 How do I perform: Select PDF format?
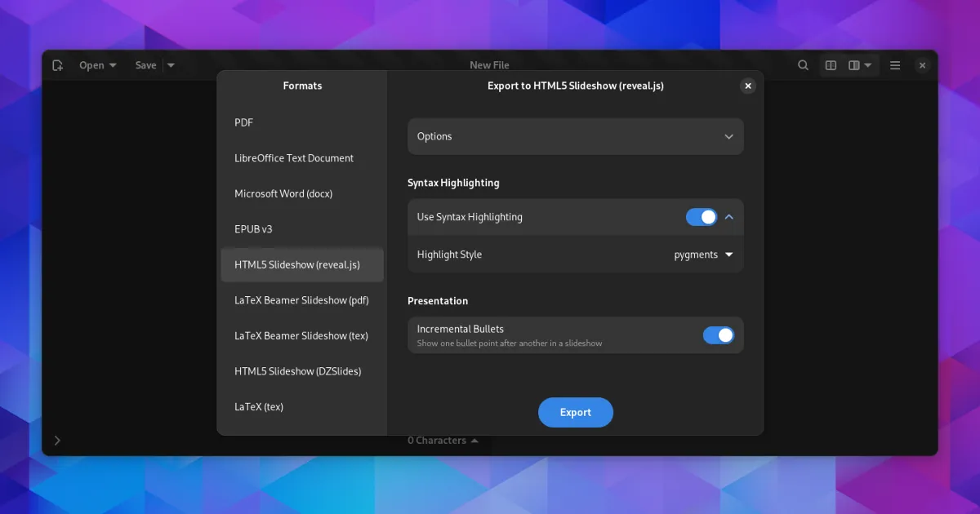pos(243,122)
